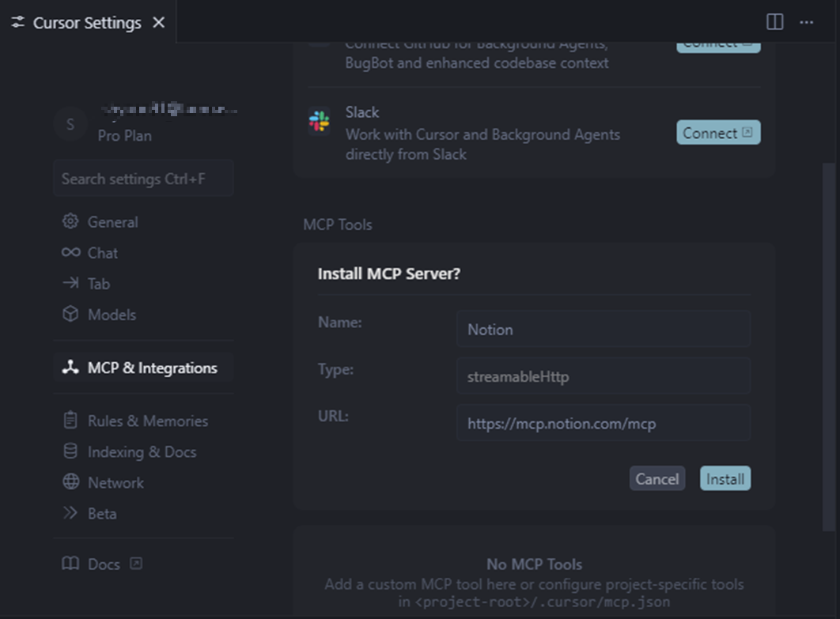The width and height of the screenshot is (840, 619).
Task: Open Indexing & Docs settings
Action: 142,451
